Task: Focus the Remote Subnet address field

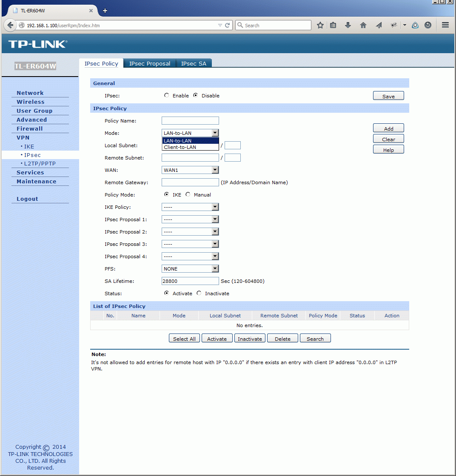Action: pos(190,157)
